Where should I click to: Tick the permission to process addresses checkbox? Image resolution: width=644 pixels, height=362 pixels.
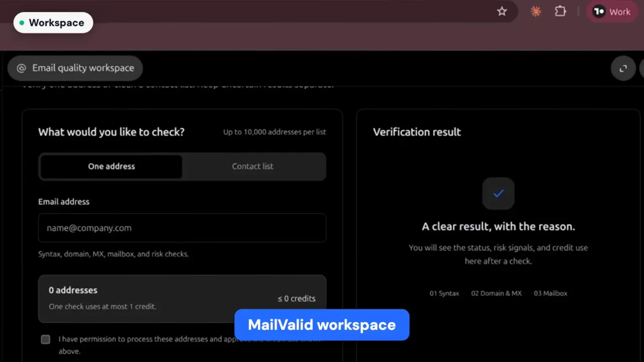click(46, 339)
